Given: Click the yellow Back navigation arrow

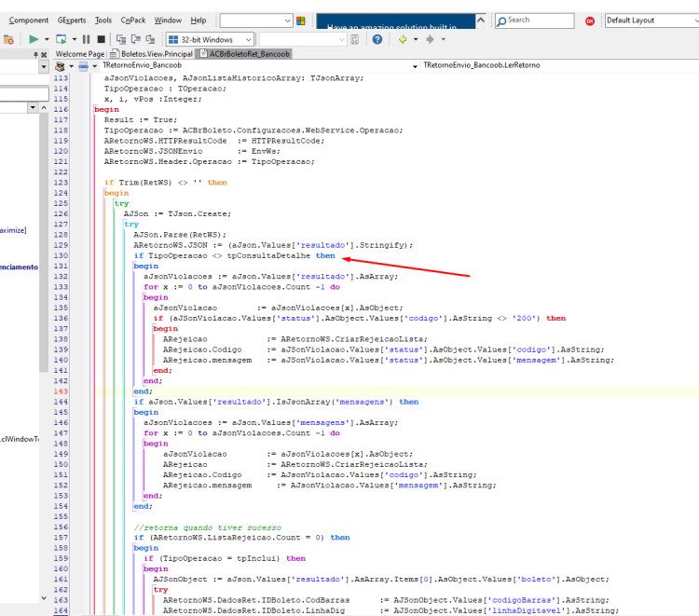Looking at the screenshot, I should [x=403, y=39].
